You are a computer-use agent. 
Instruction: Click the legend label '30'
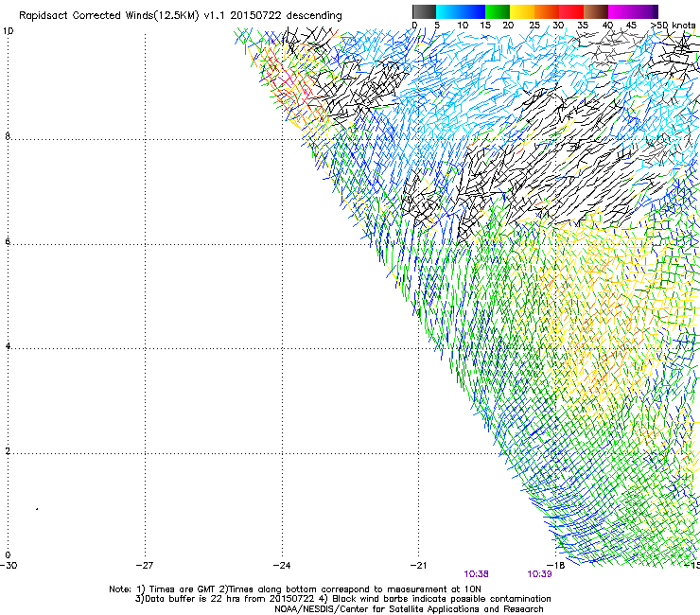[x=558, y=26]
